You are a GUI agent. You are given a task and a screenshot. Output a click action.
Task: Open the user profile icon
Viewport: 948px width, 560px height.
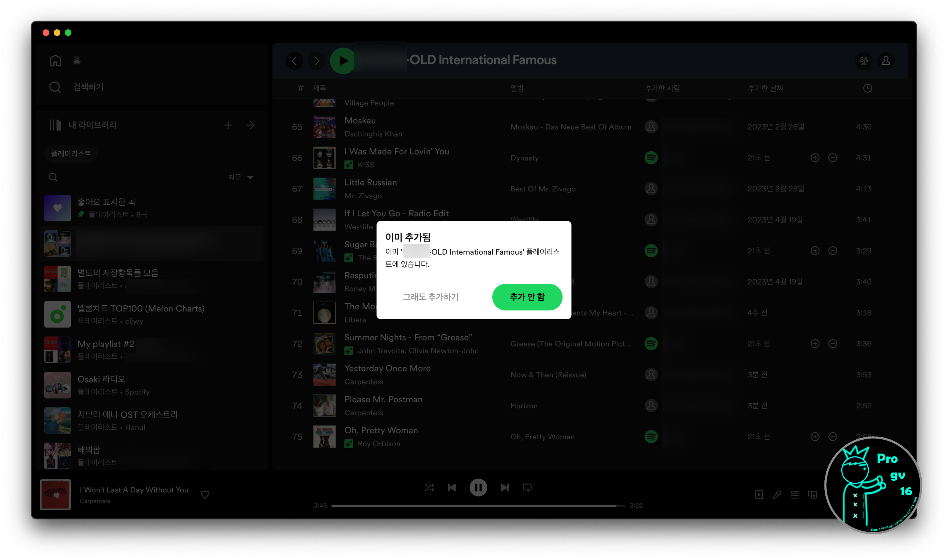(886, 61)
